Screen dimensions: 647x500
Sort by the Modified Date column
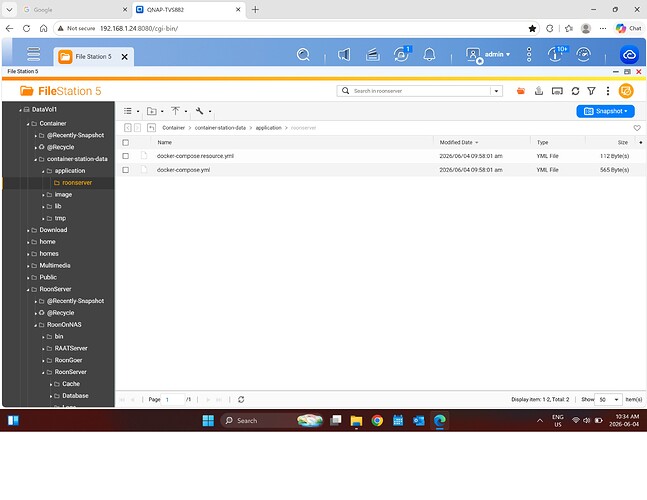(456, 142)
